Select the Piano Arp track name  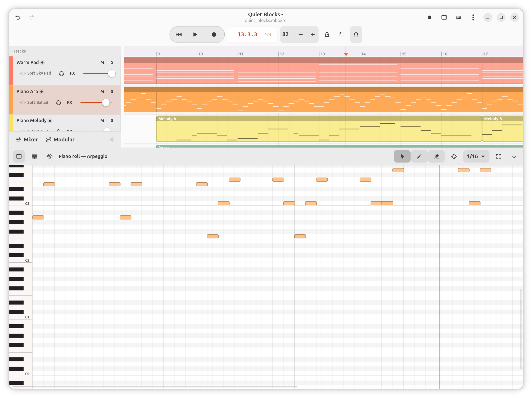tap(27, 91)
